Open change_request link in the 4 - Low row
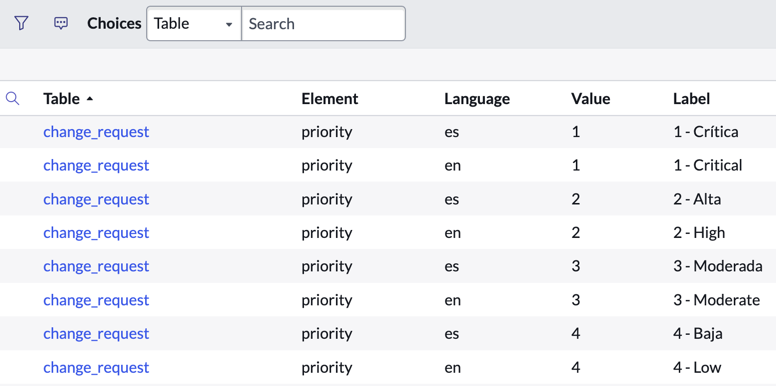 96,368
